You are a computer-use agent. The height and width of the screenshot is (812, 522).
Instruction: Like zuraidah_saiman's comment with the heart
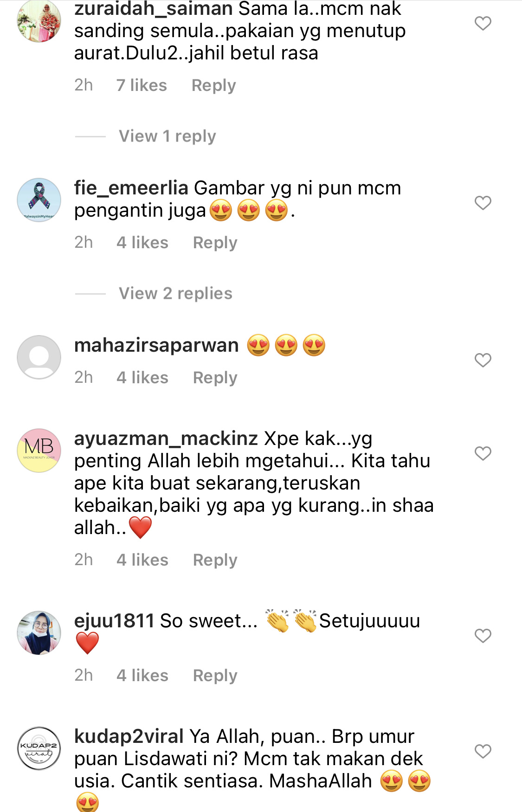pos(483,23)
